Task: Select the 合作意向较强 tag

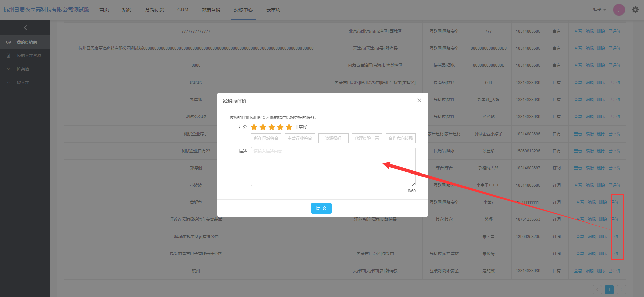Action: tap(400, 138)
